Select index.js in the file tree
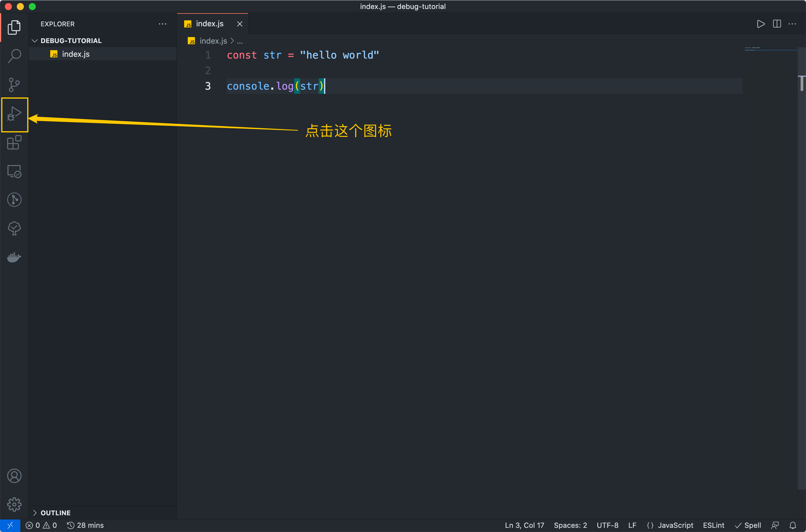Viewport: 806px width, 532px height. click(x=76, y=54)
